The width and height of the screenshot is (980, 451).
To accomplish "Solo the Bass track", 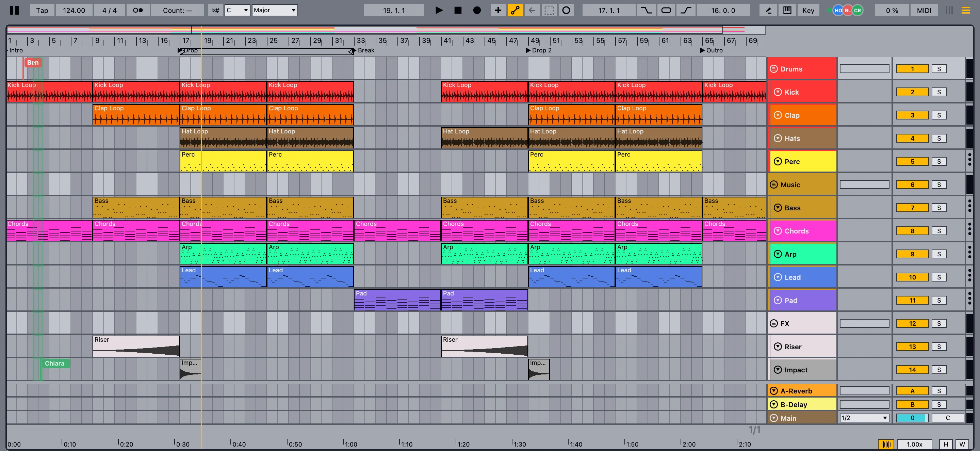I will point(939,208).
